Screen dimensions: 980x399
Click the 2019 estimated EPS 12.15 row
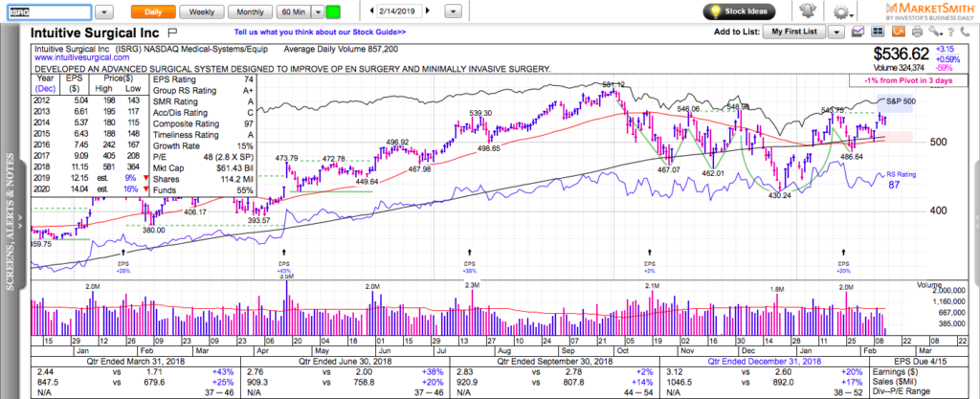point(89,179)
